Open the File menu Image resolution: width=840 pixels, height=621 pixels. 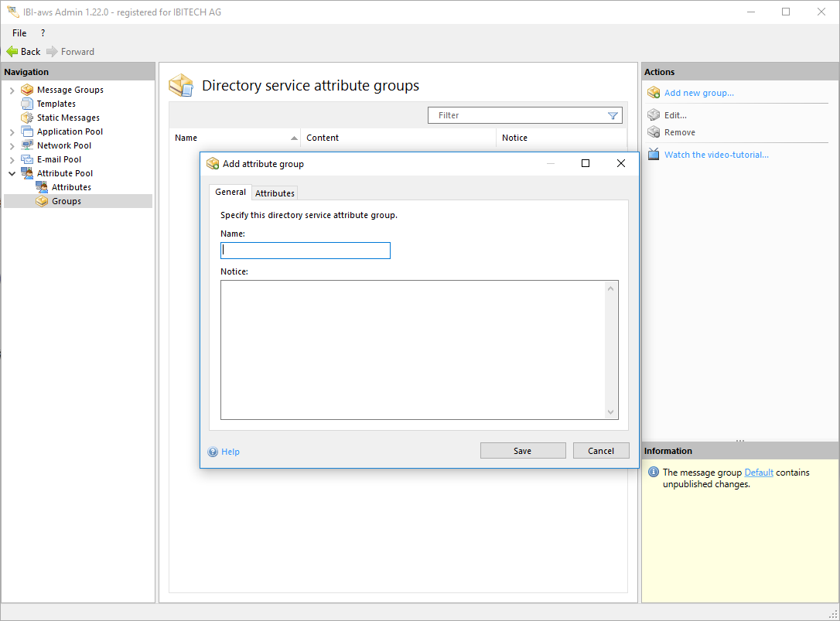click(x=19, y=33)
